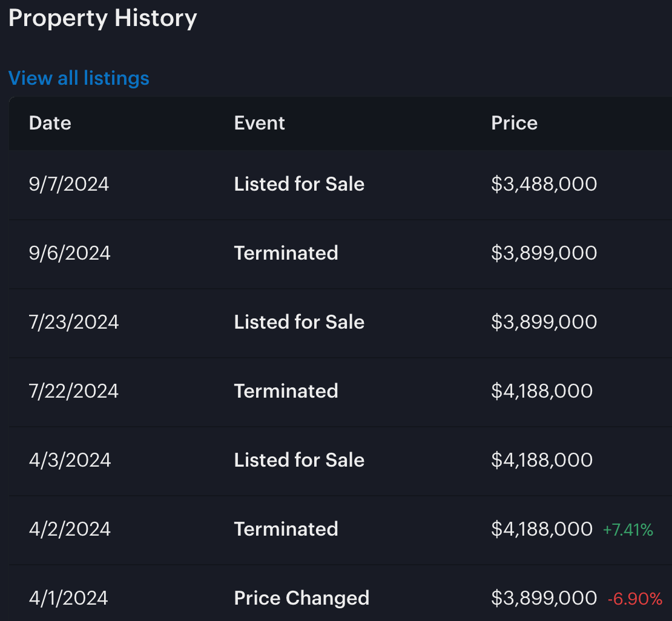Click the Date column header

[50, 123]
